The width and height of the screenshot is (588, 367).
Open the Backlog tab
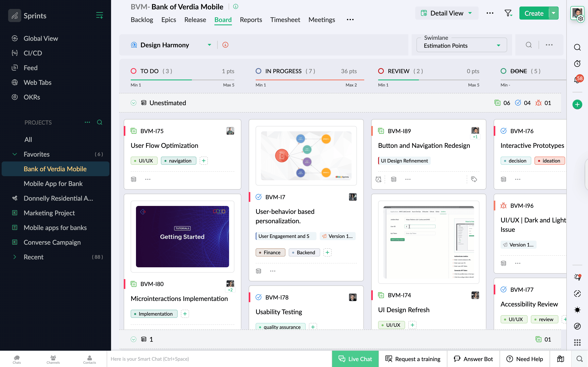[142, 20]
